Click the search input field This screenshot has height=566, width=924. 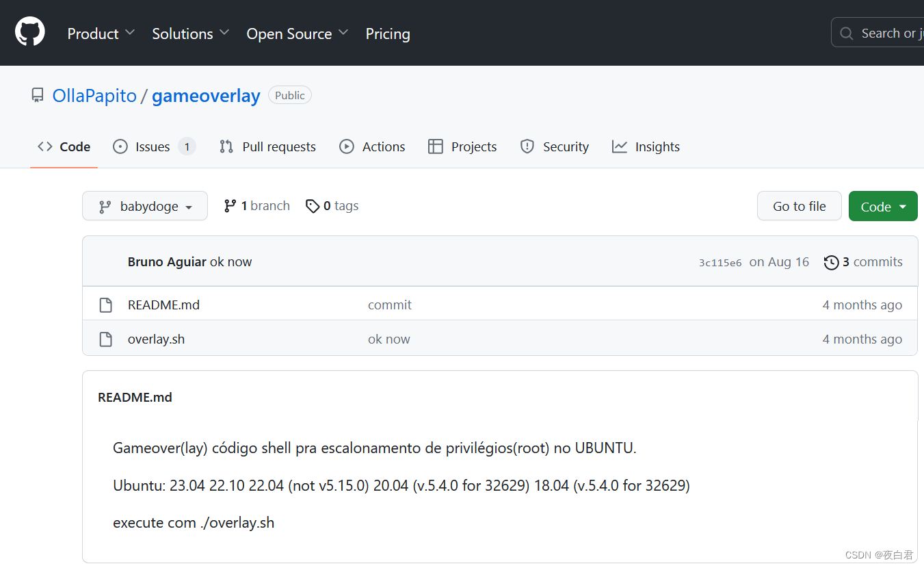[877, 33]
